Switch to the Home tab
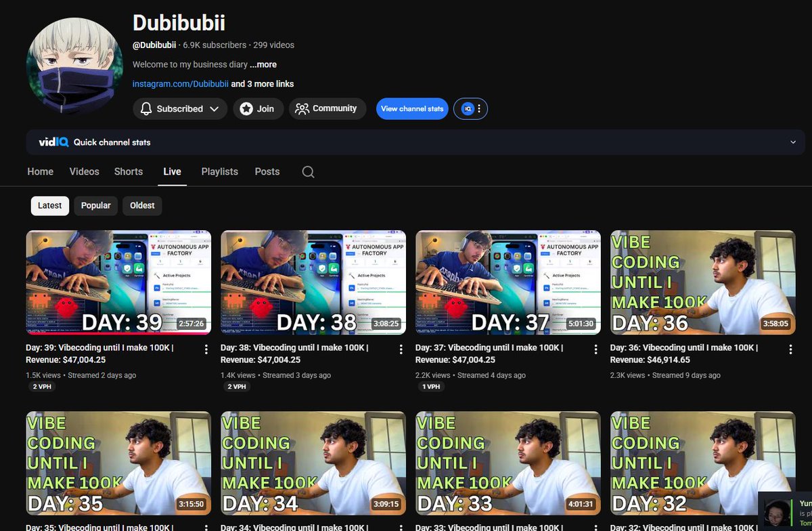812x531 pixels. tap(41, 171)
